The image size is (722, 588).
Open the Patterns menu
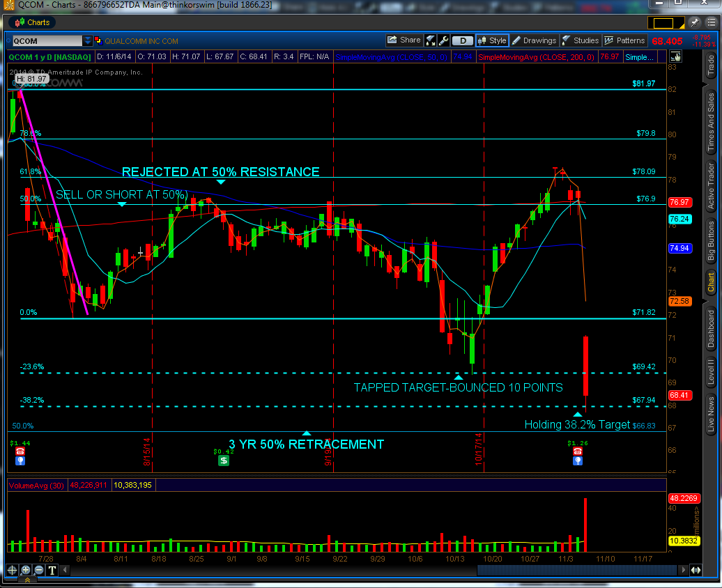coord(624,40)
